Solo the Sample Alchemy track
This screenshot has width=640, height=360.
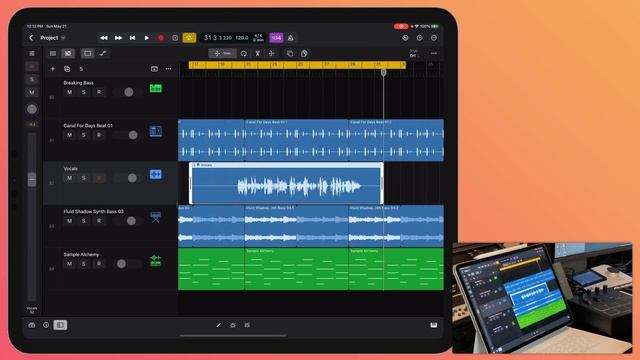click(84, 264)
